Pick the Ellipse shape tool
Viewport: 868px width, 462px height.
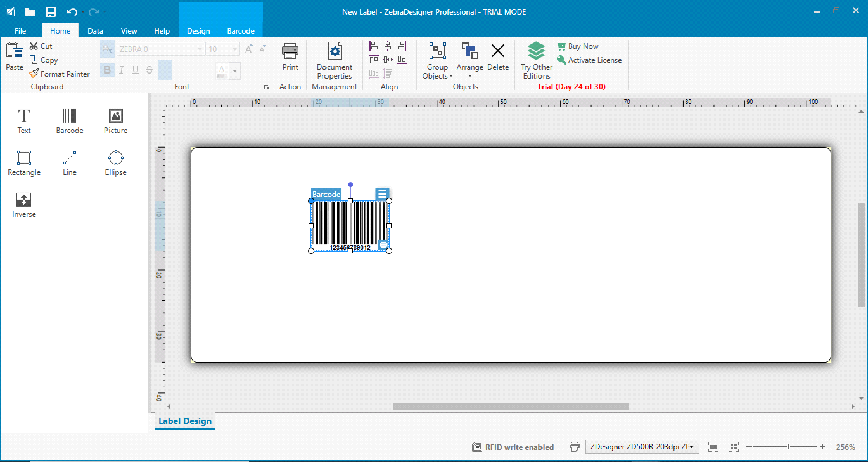pos(115,162)
